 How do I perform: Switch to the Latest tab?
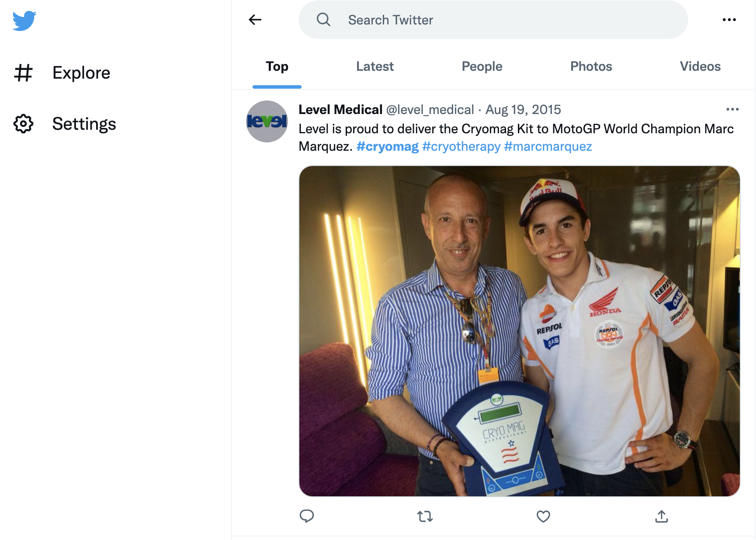[x=375, y=66]
